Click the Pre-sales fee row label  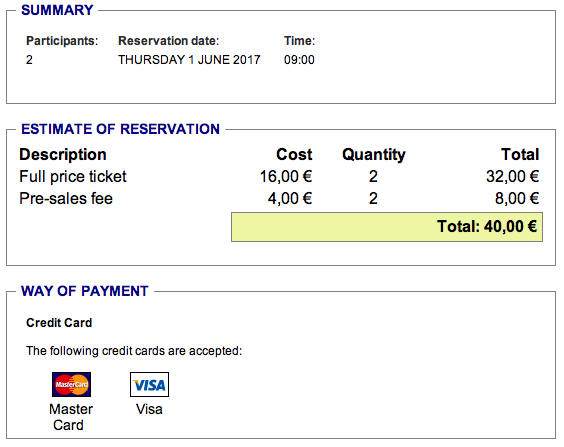(66, 199)
